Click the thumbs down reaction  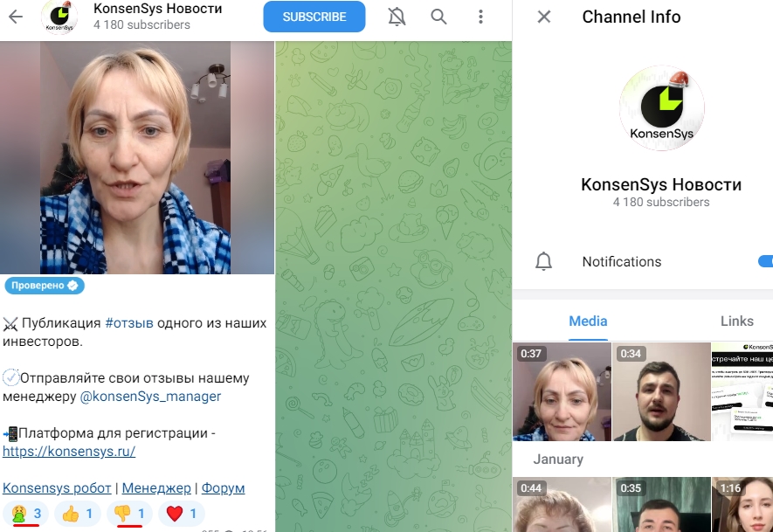click(129, 514)
